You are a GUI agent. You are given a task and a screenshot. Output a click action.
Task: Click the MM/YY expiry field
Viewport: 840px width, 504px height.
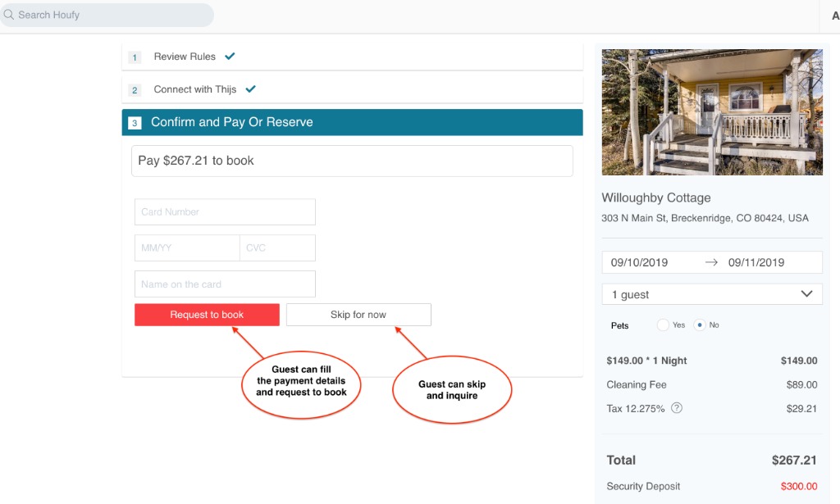(x=185, y=247)
